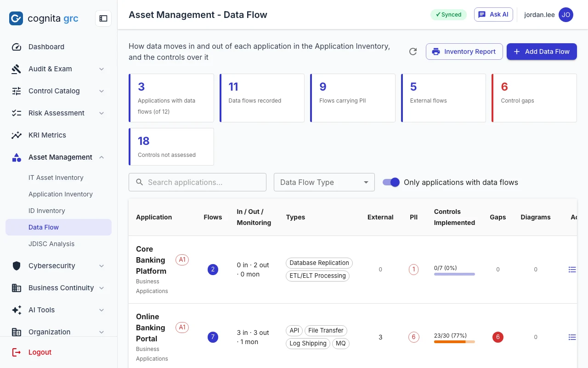Open the Data Flow Type dropdown
588x368 pixels.
[324, 182]
